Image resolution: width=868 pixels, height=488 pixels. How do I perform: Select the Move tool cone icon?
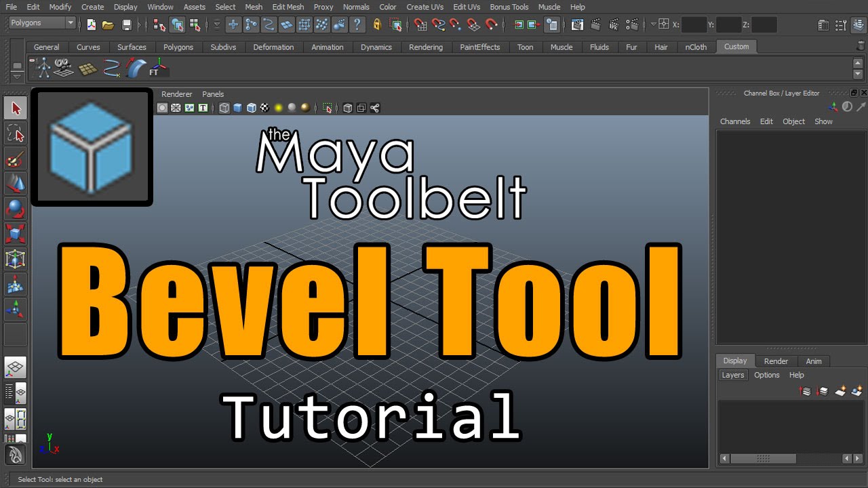click(x=16, y=183)
